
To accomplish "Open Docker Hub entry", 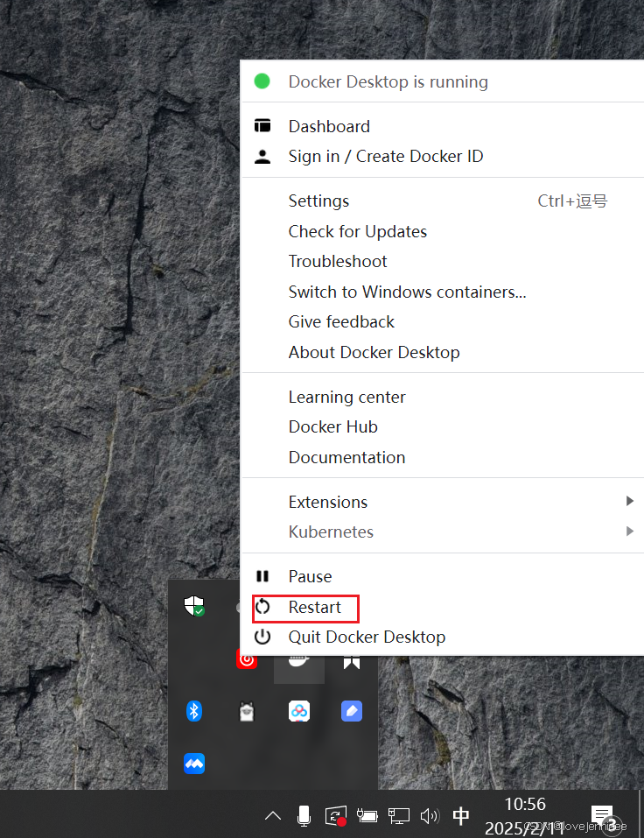I will click(x=442, y=427).
